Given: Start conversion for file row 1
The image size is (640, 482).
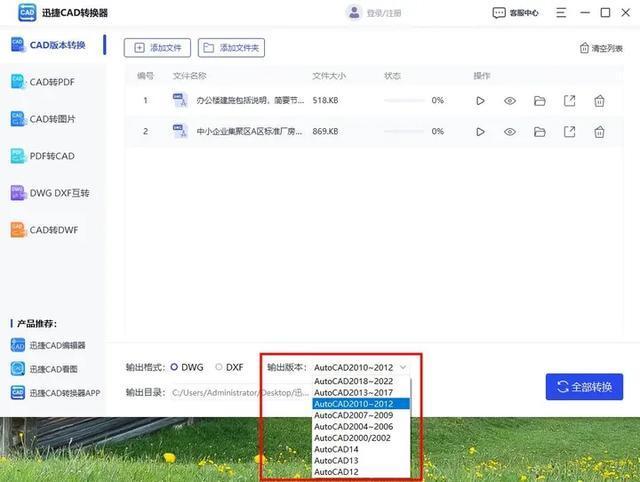Looking at the screenshot, I should pos(480,100).
